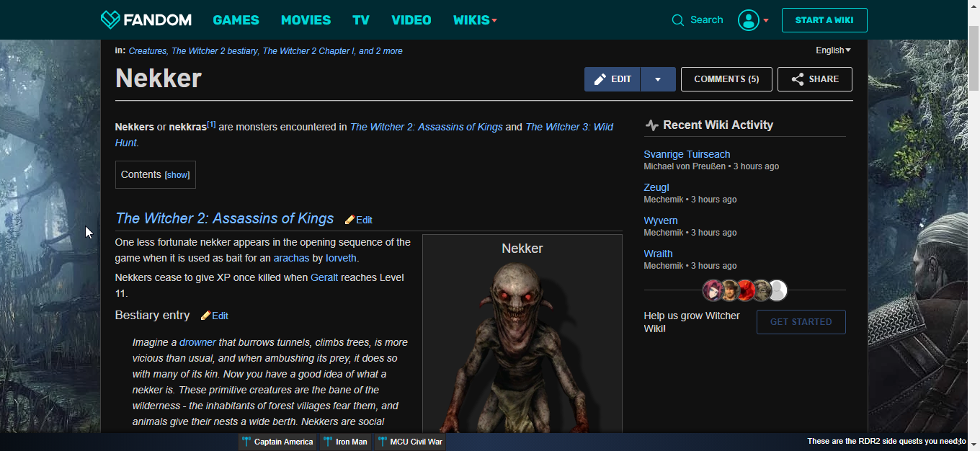This screenshot has width=980, height=451.
Task: Click the pencil icon beside Bestiary entry
Action: 205,316
